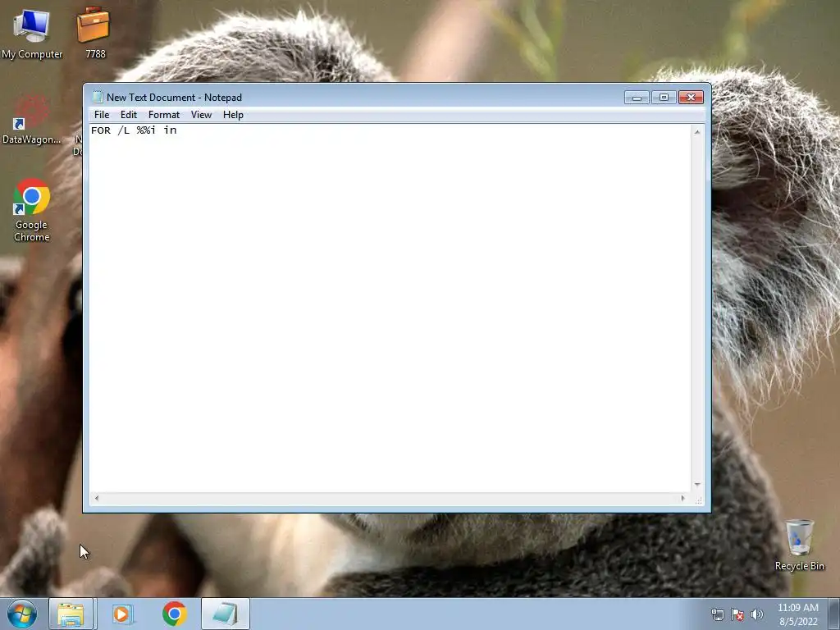The height and width of the screenshot is (630, 840).
Task: Open Chrome from the taskbar
Action: tap(174, 614)
